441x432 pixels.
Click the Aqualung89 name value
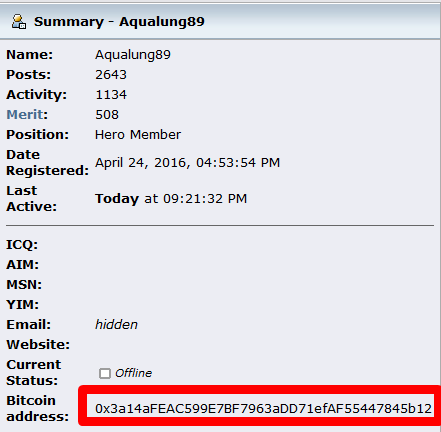[133, 55]
